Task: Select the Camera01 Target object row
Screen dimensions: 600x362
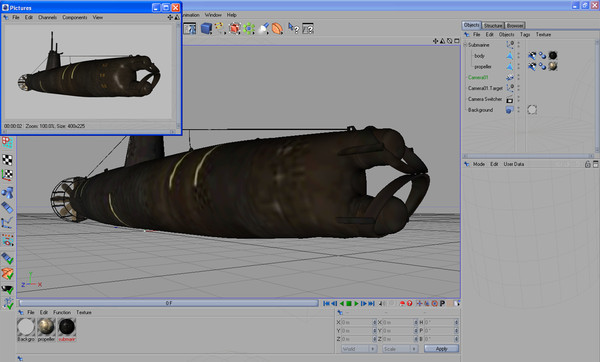Action: coord(485,88)
